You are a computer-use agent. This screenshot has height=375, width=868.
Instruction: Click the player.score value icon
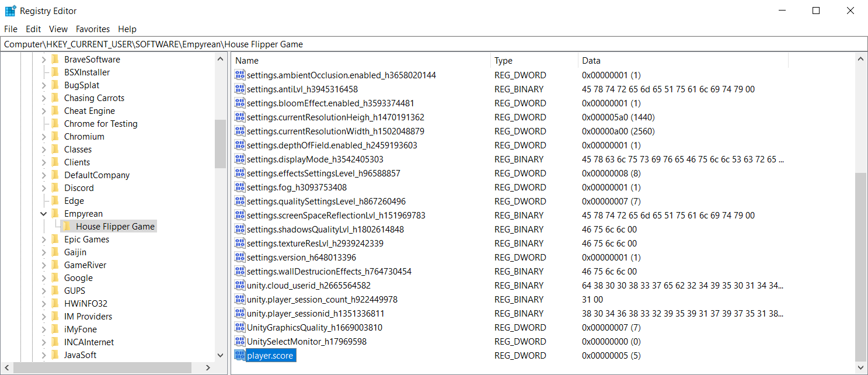(x=240, y=355)
